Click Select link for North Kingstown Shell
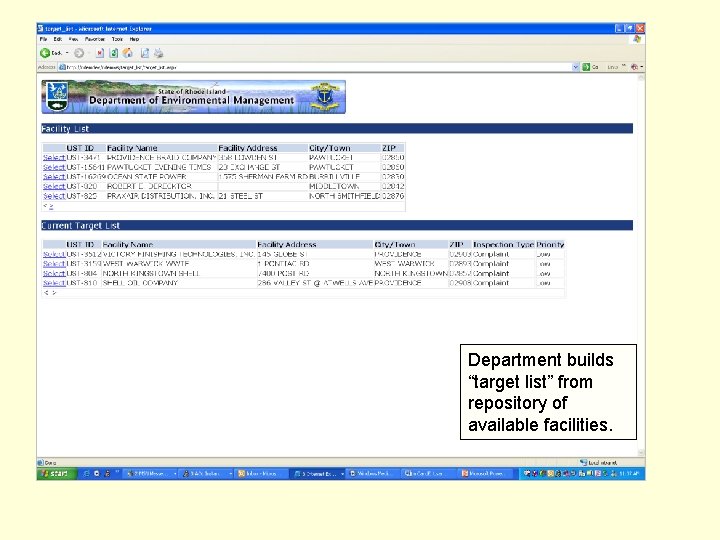720x540 pixels. tap(54, 273)
